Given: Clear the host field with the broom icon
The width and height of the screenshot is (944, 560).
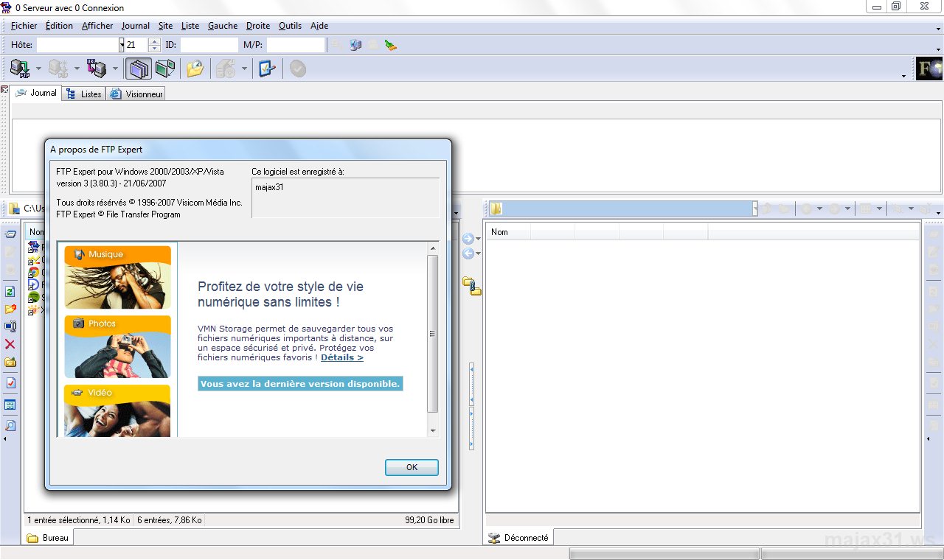Looking at the screenshot, I should coord(389,45).
